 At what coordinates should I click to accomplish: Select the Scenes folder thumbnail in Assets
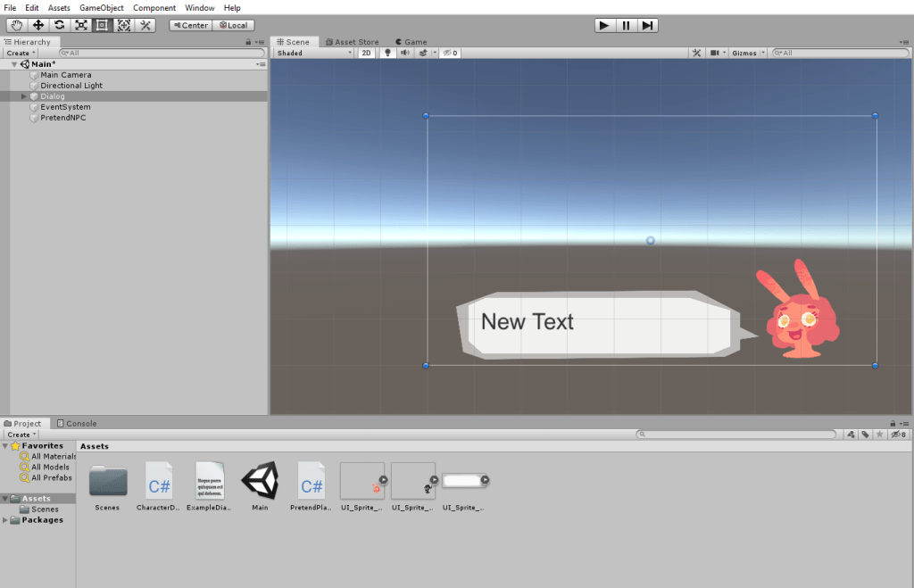108,482
